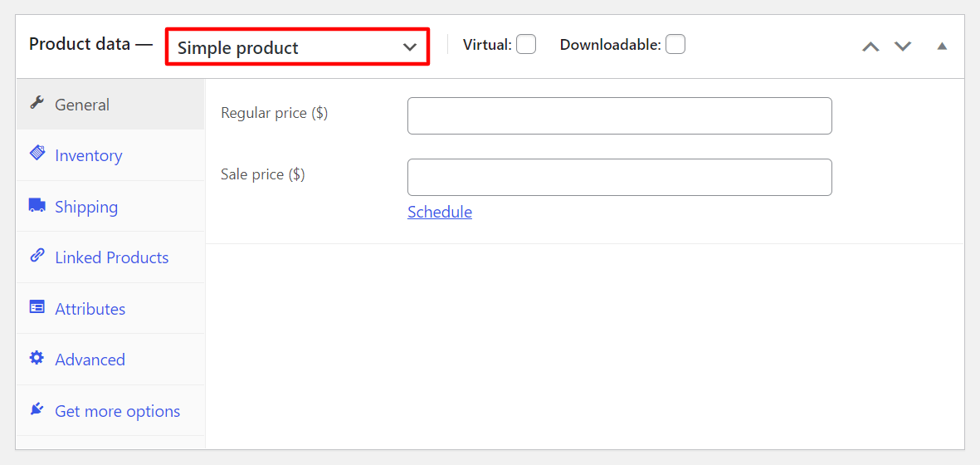Viewport: 980px width, 465px height.
Task: Click the Linked Products chain icon
Action: (37, 257)
